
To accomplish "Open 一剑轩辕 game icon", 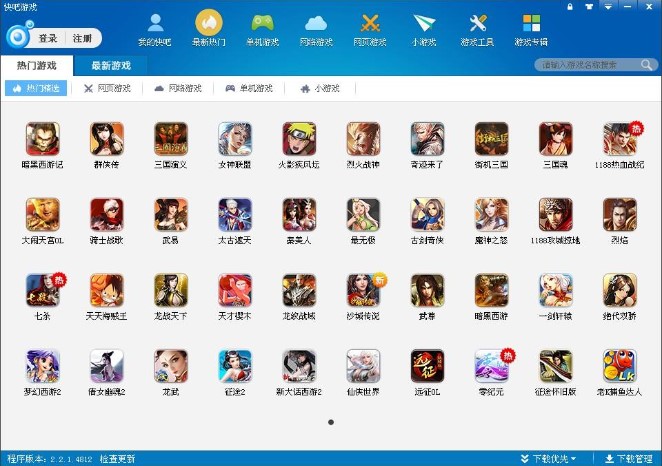I will [556, 290].
